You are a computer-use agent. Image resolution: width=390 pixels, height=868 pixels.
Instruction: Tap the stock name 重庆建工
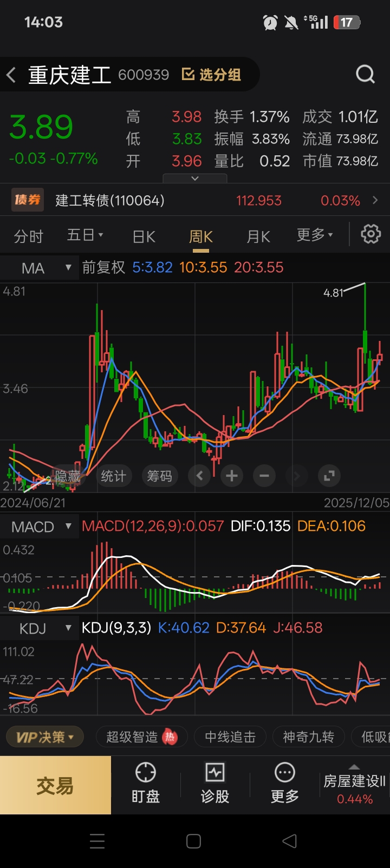tap(70, 75)
